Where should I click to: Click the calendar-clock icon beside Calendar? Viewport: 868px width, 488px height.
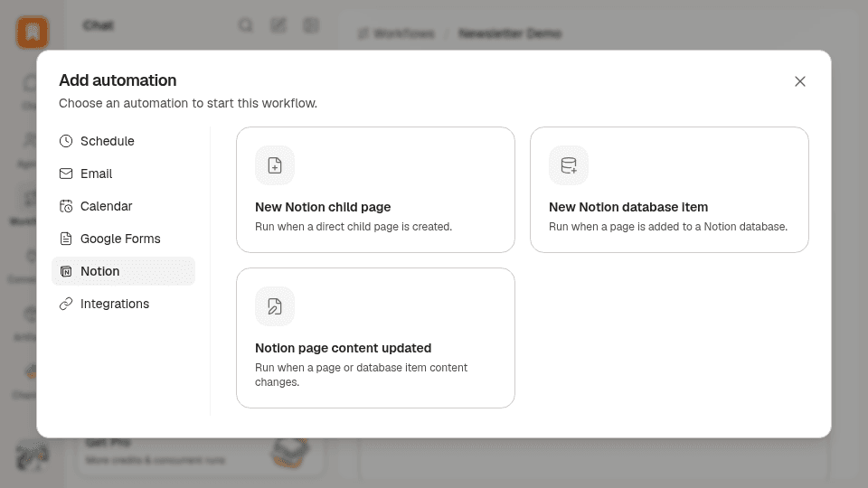point(66,206)
